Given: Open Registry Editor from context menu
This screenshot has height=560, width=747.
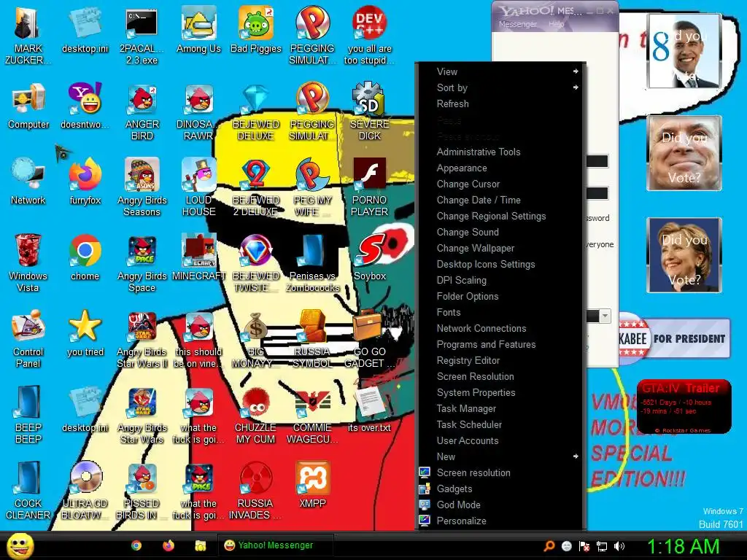Looking at the screenshot, I should 501,360.
